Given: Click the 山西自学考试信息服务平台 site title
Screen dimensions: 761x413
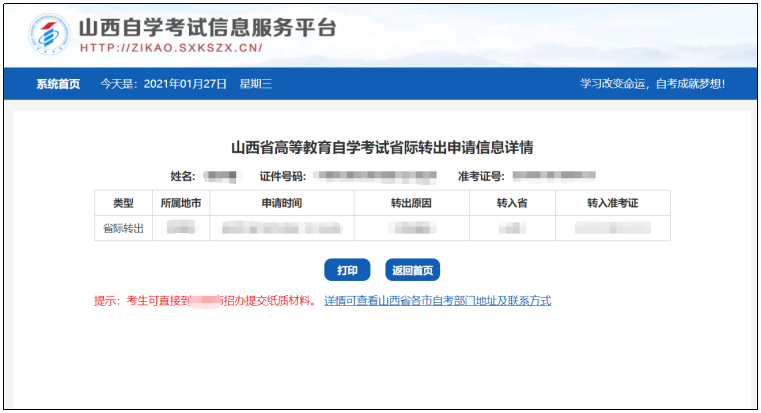Looking at the screenshot, I should point(207,27).
